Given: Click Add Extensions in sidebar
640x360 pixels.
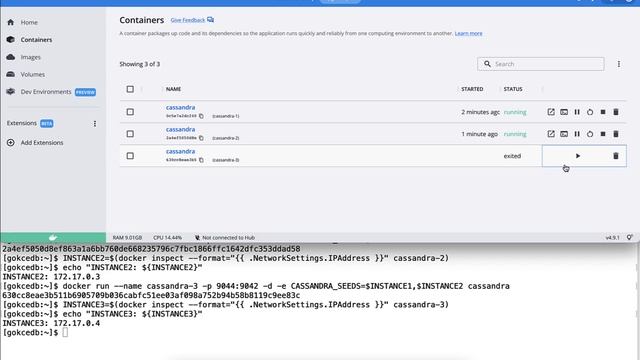Looking at the screenshot, I should 42,142.
